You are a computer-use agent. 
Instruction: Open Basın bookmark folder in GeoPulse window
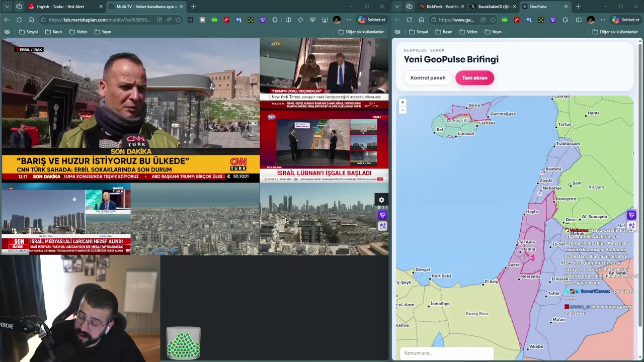444,32
